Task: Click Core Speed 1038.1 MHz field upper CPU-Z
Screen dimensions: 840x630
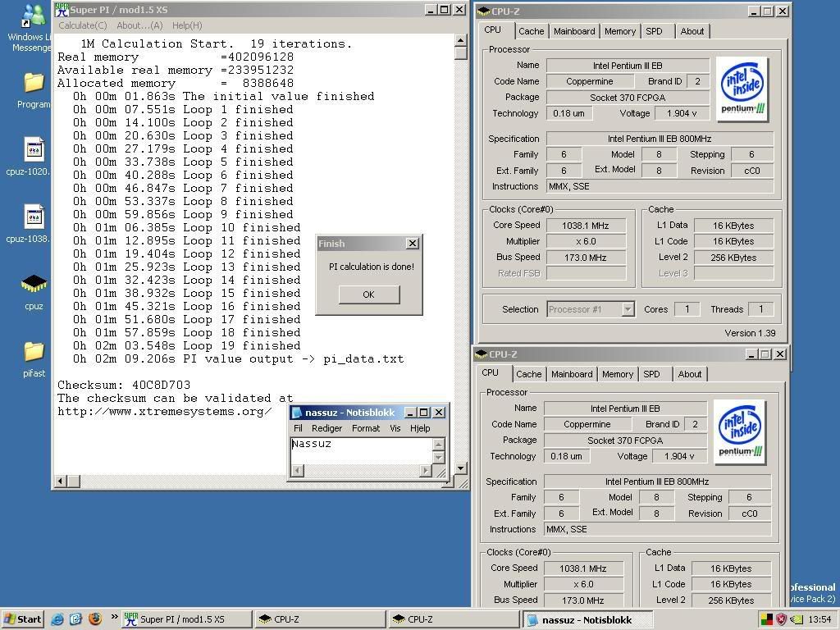Action: pos(586,226)
